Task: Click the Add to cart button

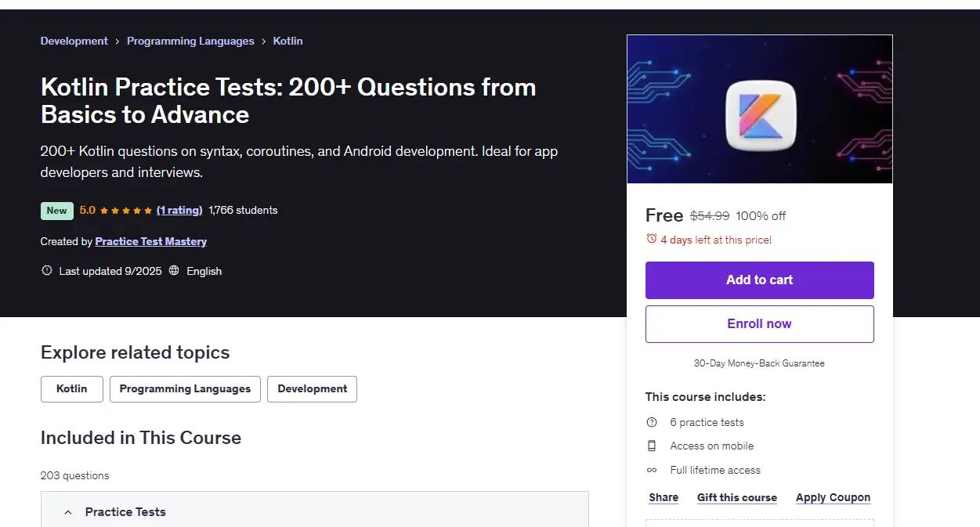Action: 759,280
